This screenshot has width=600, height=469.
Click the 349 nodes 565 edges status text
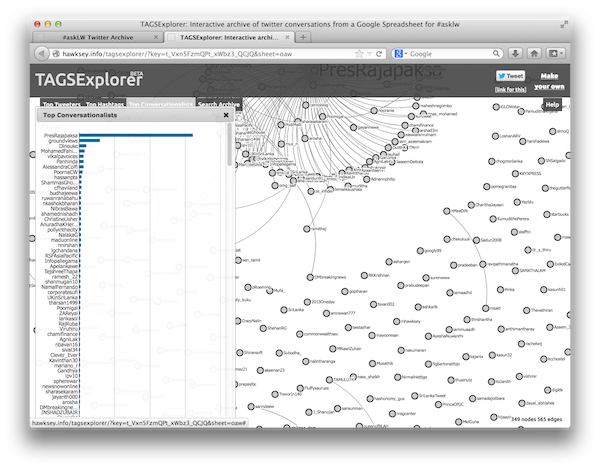[x=536, y=419]
